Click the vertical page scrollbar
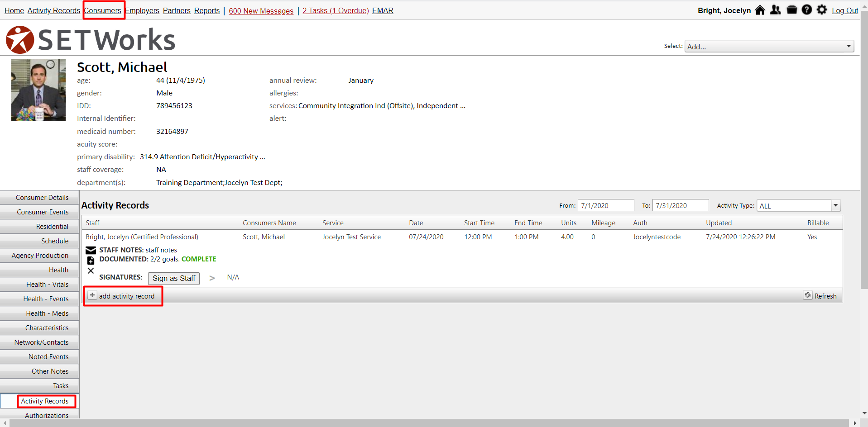 [x=864, y=149]
